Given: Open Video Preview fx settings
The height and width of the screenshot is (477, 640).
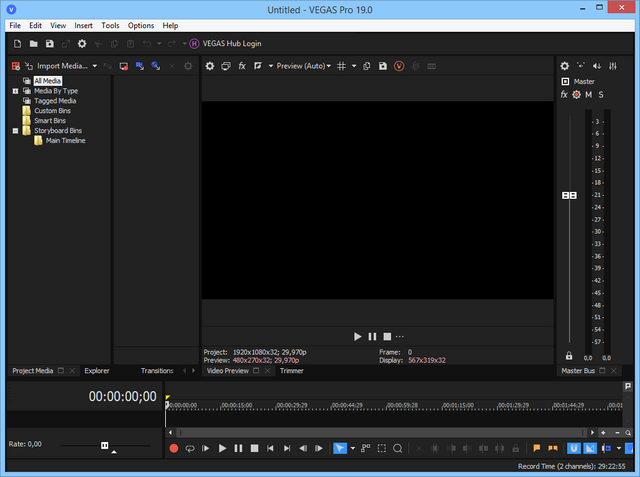Looking at the screenshot, I should click(x=242, y=66).
